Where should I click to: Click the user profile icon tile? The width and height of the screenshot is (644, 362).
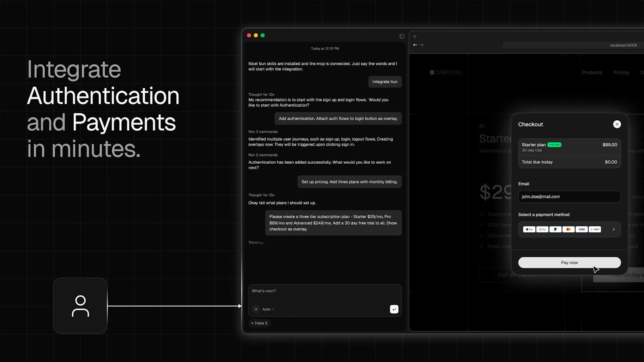(80, 306)
